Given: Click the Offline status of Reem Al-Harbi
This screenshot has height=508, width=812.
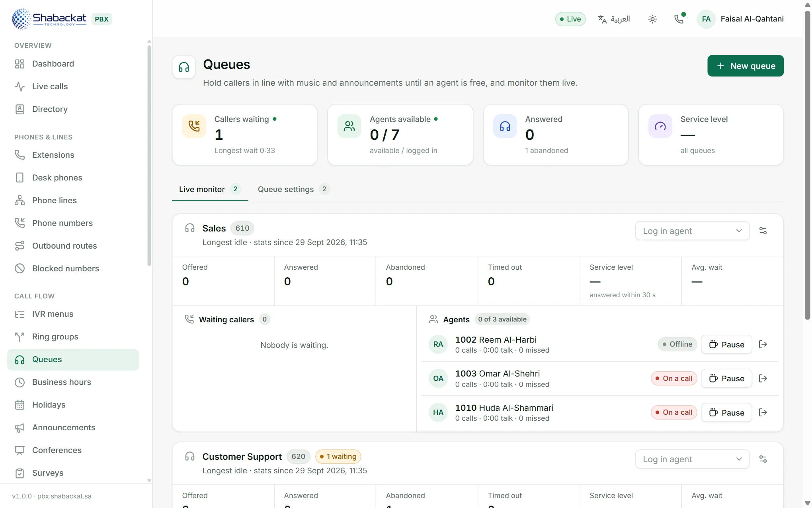Looking at the screenshot, I should click(x=677, y=344).
